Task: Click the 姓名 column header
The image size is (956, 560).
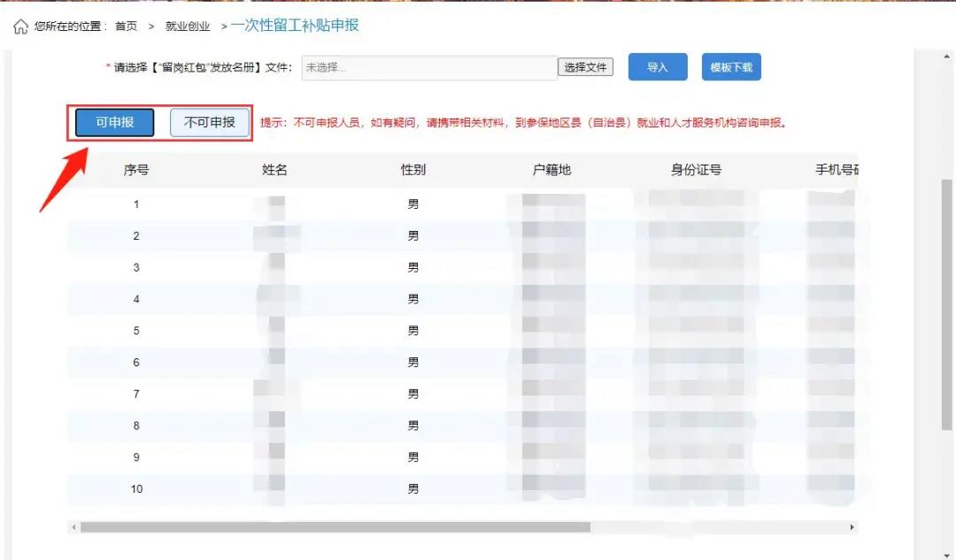Action: tap(275, 169)
